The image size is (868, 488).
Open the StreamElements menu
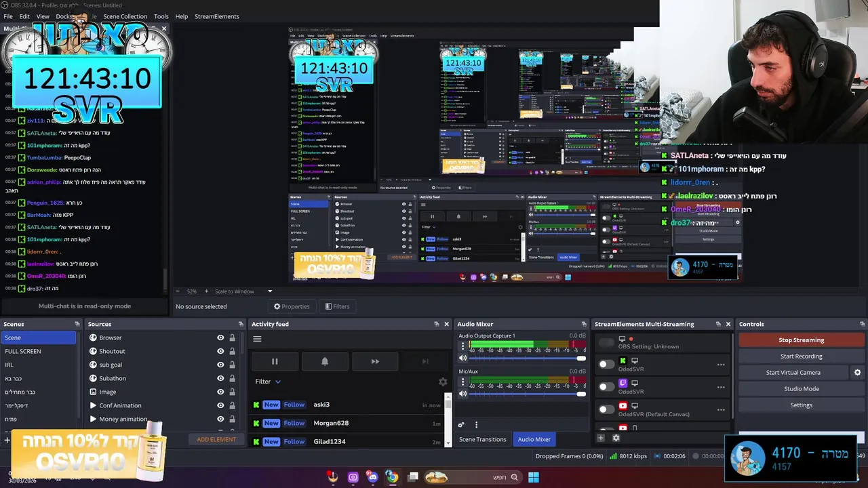(217, 16)
